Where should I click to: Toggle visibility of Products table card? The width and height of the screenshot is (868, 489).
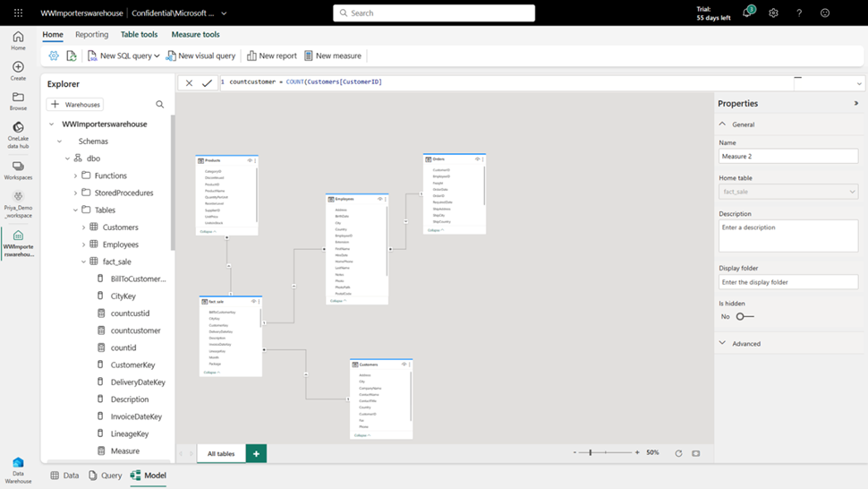(x=250, y=160)
